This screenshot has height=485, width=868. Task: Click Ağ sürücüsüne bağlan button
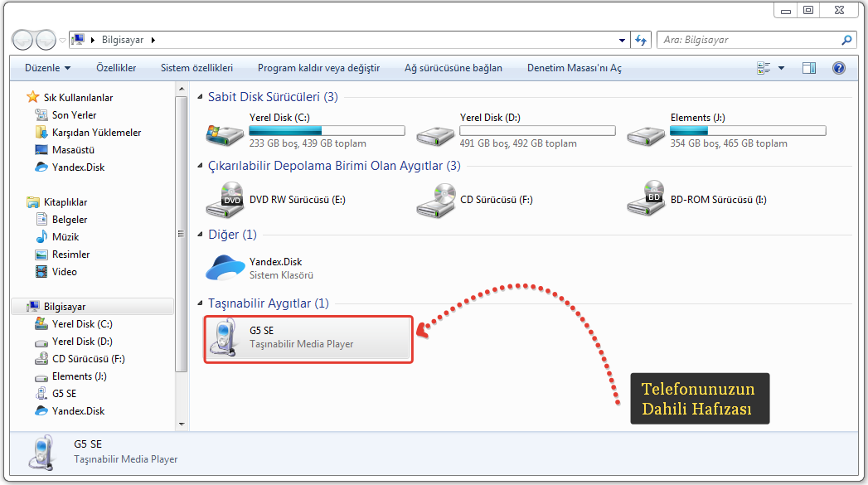point(453,68)
